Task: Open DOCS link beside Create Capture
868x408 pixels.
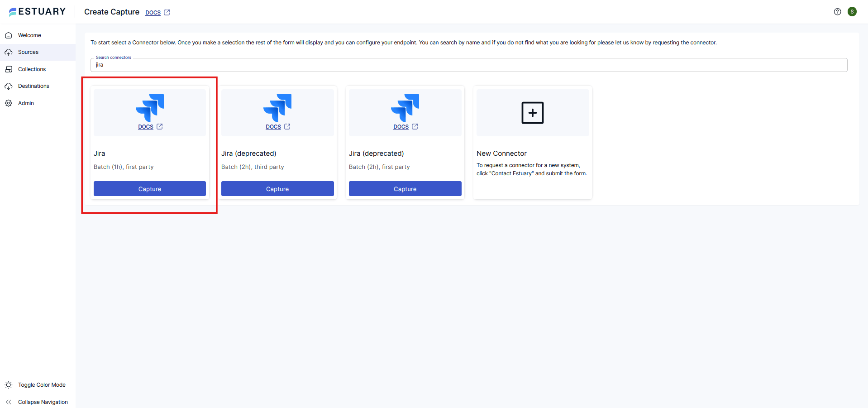Action: pos(153,13)
